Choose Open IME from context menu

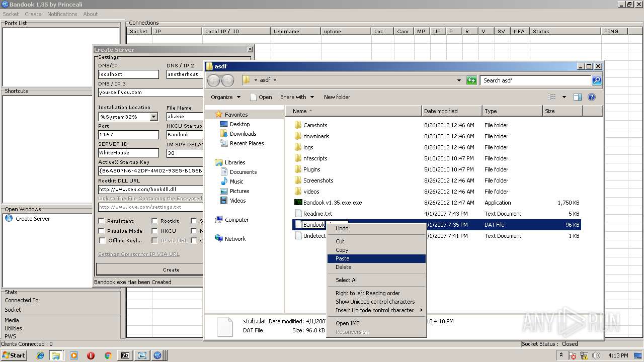(x=376, y=323)
